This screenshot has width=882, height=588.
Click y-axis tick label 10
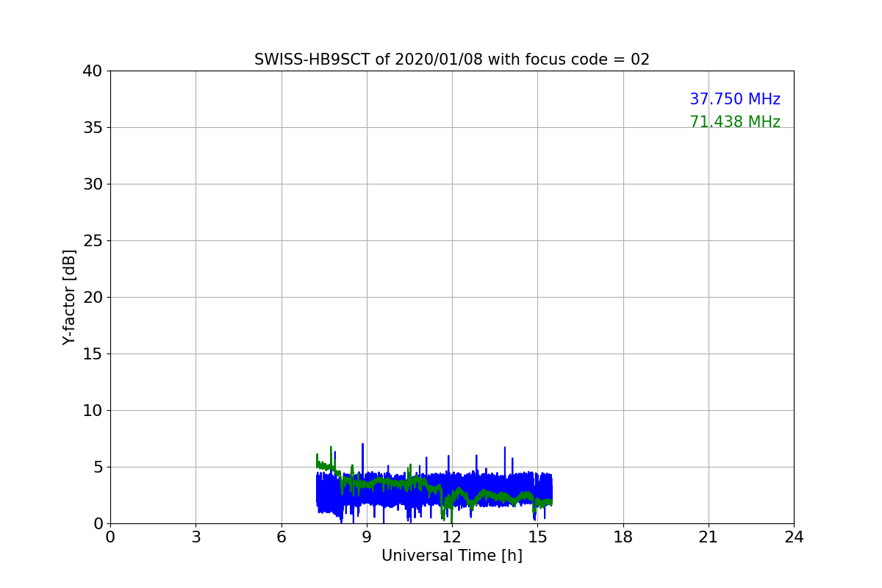[93, 411]
